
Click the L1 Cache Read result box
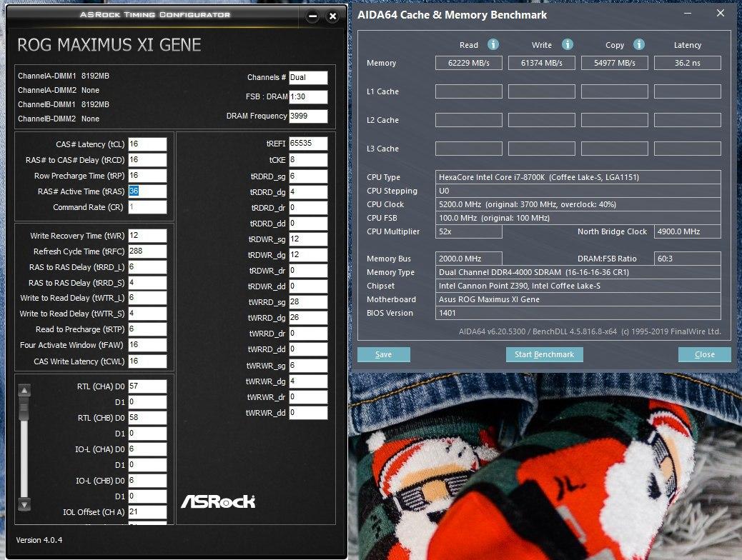pyautogui.click(x=469, y=91)
